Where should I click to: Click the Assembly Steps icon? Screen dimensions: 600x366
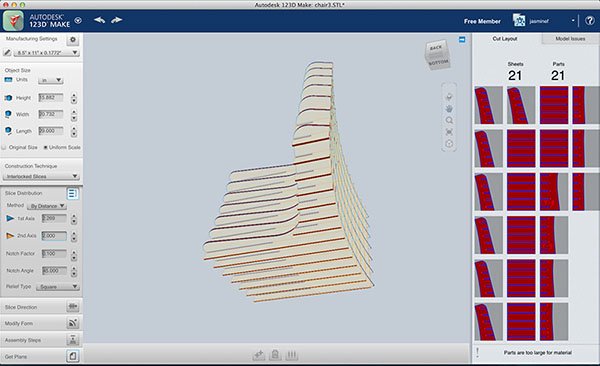click(x=73, y=340)
